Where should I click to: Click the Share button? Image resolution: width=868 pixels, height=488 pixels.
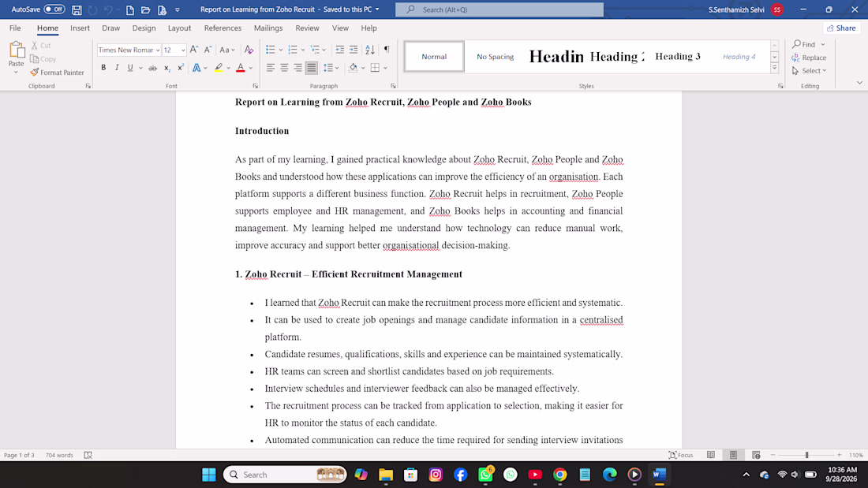[841, 28]
